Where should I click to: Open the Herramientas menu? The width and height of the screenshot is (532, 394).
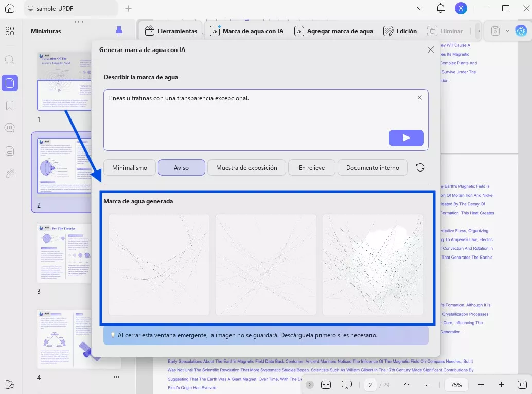171,31
